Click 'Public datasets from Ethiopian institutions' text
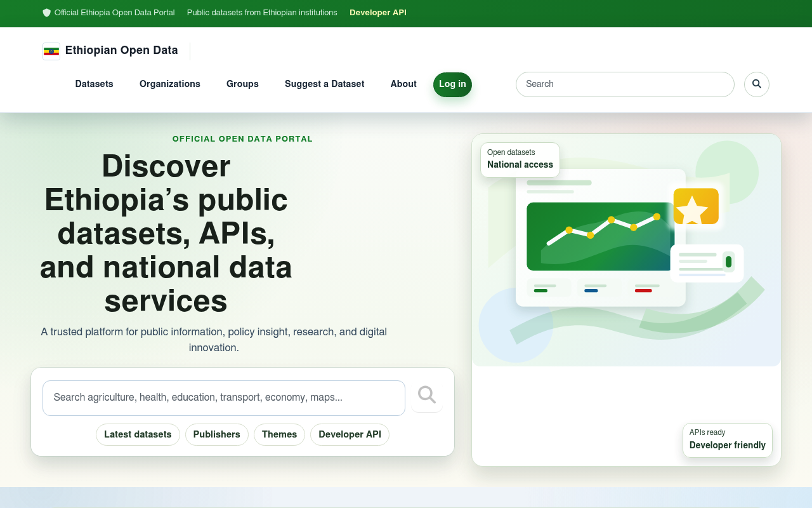812x508 pixels. [262, 13]
